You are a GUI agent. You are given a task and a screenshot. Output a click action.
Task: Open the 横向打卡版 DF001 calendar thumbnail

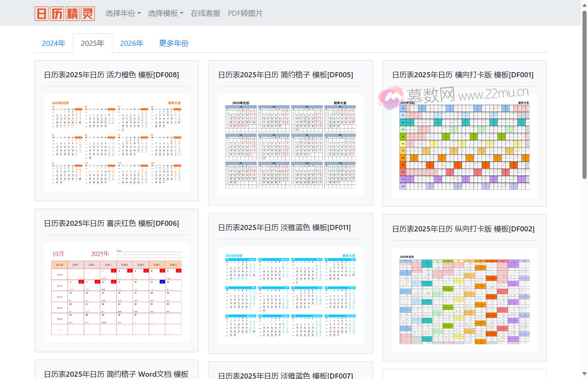465,145
